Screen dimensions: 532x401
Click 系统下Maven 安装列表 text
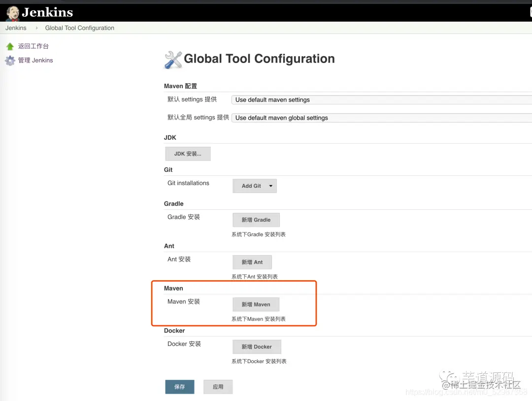click(259, 319)
